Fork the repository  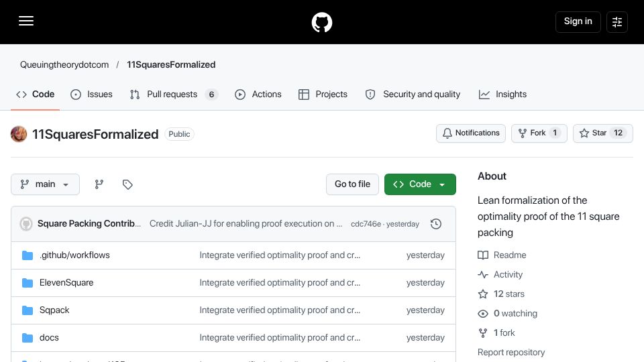(x=539, y=133)
